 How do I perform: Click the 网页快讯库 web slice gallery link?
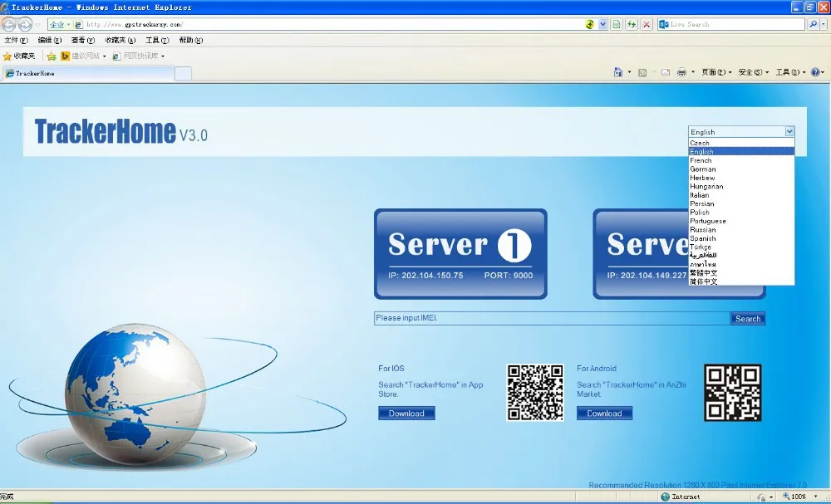[138, 56]
